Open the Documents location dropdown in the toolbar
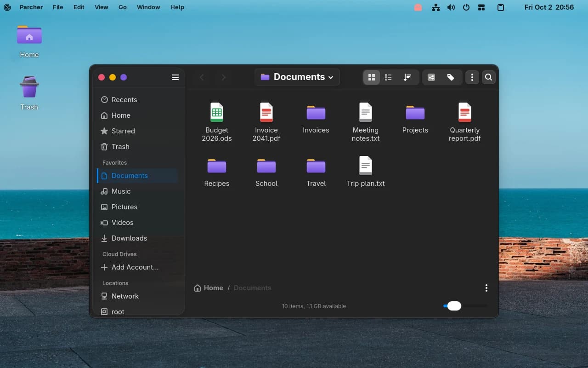The image size is (588, 368). point(297,77)
